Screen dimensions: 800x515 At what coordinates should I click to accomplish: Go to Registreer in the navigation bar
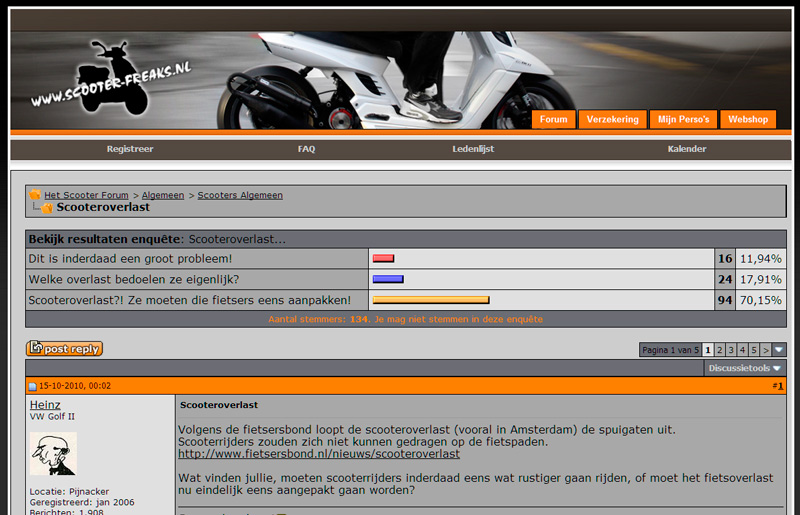coord(130,149)
